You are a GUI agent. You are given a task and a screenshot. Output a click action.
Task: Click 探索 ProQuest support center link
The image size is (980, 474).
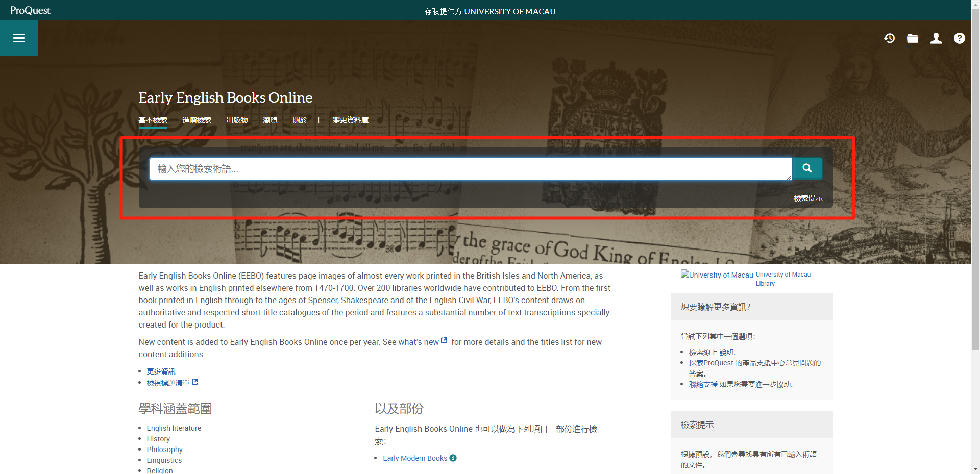pos(696,363)
